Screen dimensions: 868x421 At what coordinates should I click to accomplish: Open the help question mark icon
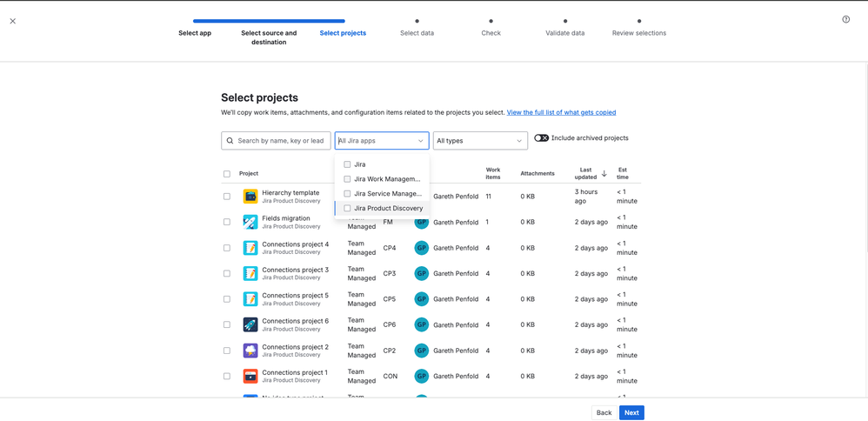[846, 19]
